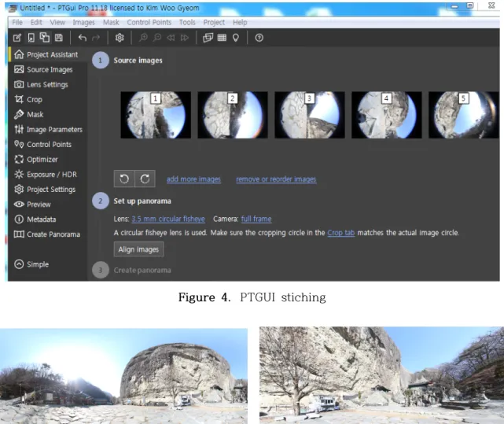Rotate images counterclockwise button
The width and height of the screenshot is (504, 424).
click(x=124, y=179)
